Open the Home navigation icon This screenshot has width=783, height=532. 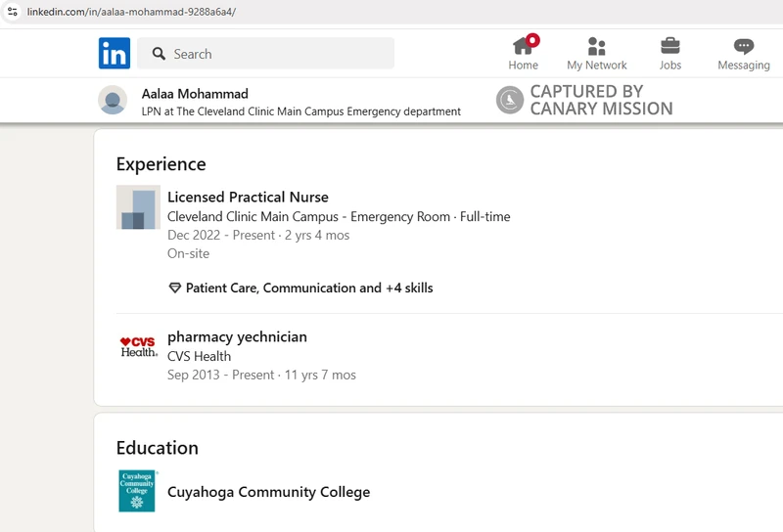tap(523, 46)
